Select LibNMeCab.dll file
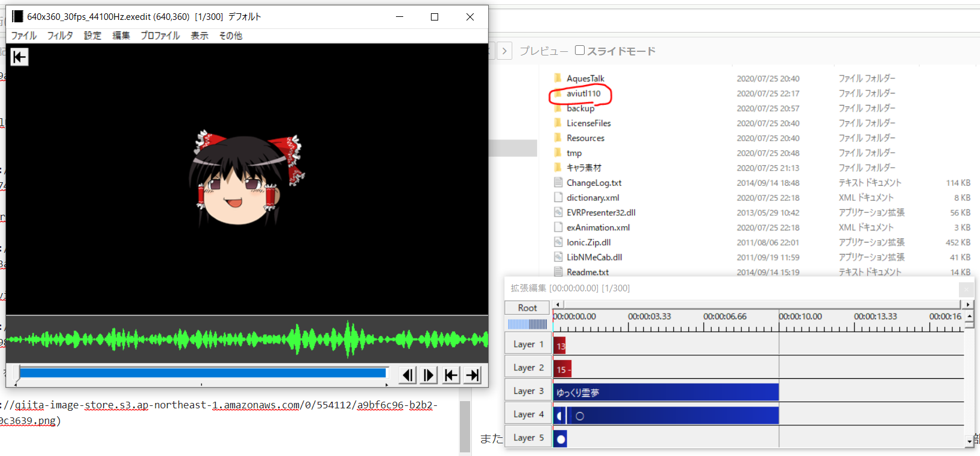The height and width of the screenshot is (456, 980). pyautogui.click(x=594, y=257)
